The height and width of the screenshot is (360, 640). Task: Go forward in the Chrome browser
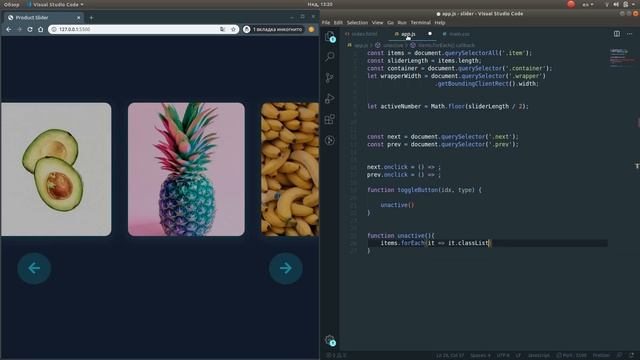click(x=19, y=29)
